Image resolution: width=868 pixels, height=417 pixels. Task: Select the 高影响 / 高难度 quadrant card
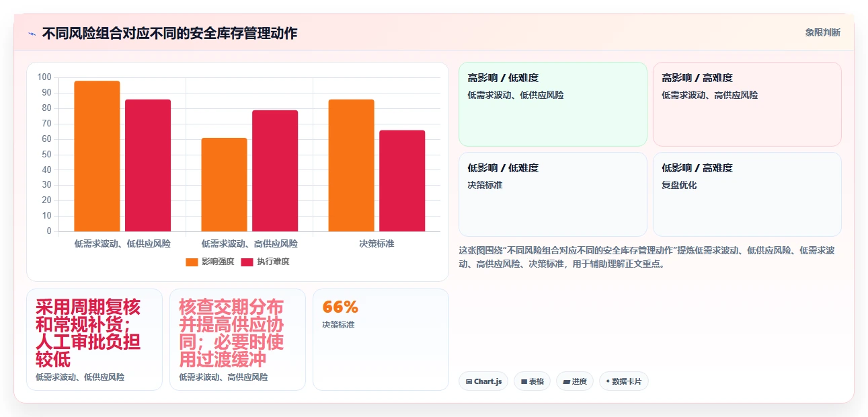click(x=747, y=104)
